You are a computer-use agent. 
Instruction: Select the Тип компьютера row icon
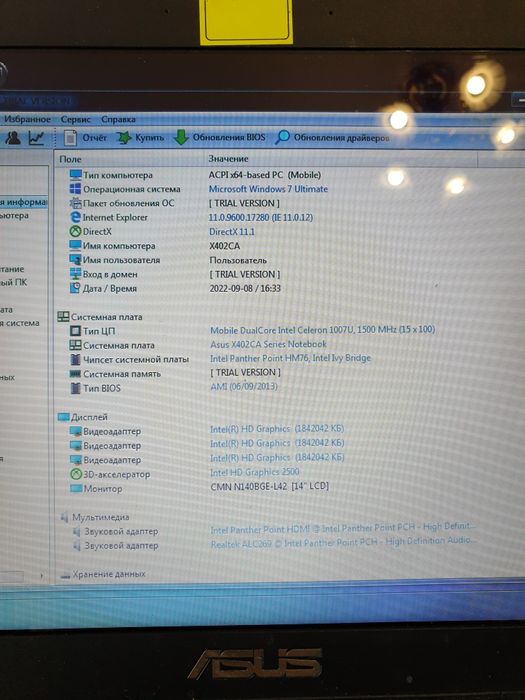coord(75,175)
